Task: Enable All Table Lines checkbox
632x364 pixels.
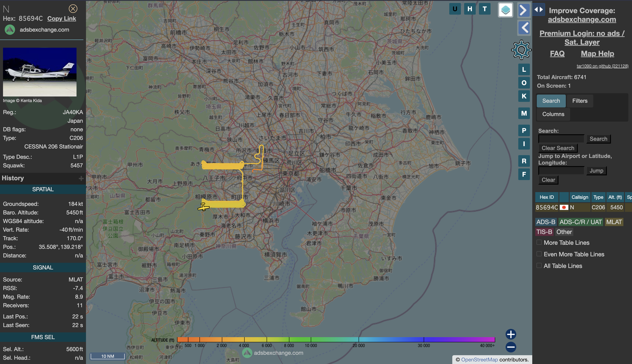Action: coord(539,266)
